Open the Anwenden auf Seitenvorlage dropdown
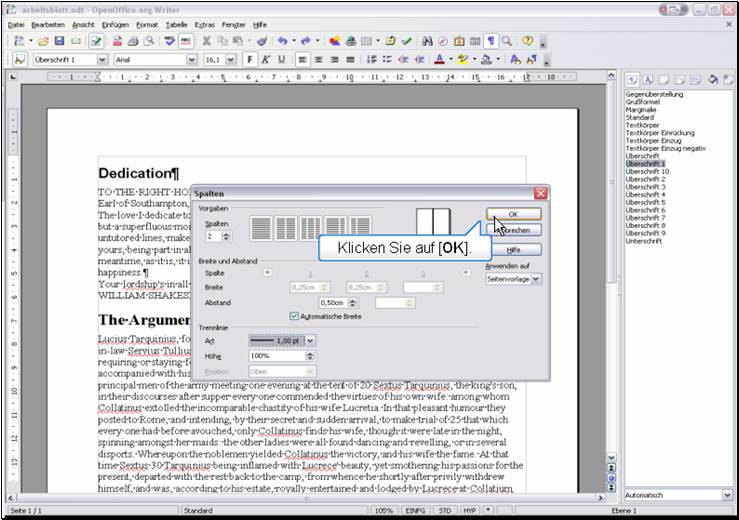The image size is (739, 520). tap(536, 279)
